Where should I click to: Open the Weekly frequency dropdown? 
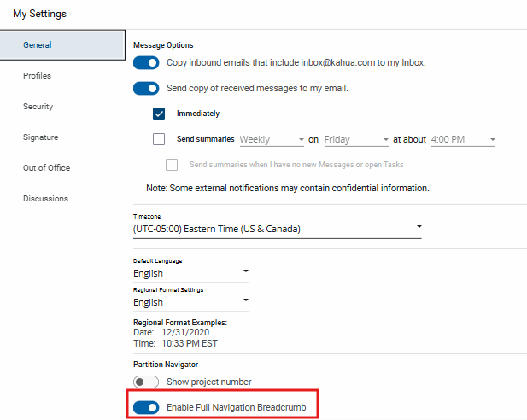pyautogui.click(x=272, y=139)
